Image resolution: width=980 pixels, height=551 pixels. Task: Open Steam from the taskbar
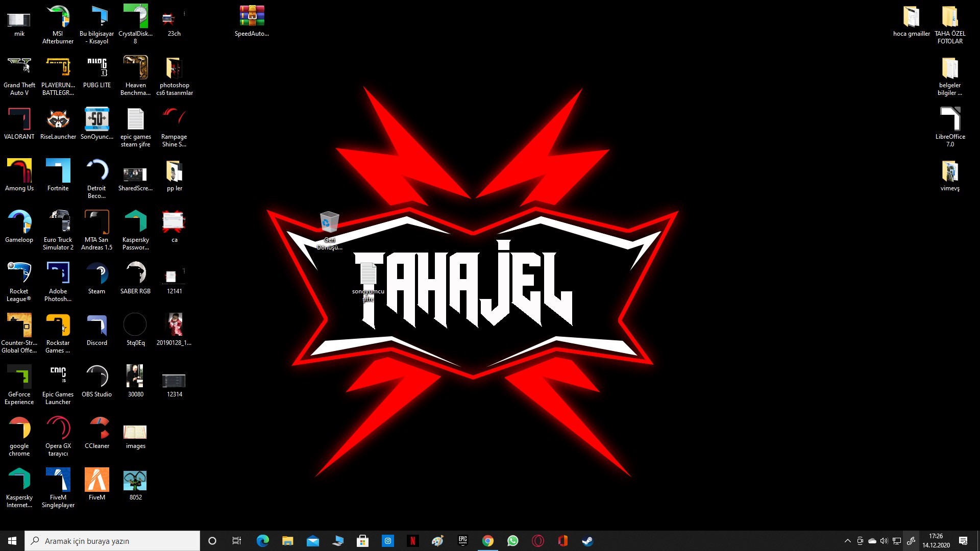point(587,541)
